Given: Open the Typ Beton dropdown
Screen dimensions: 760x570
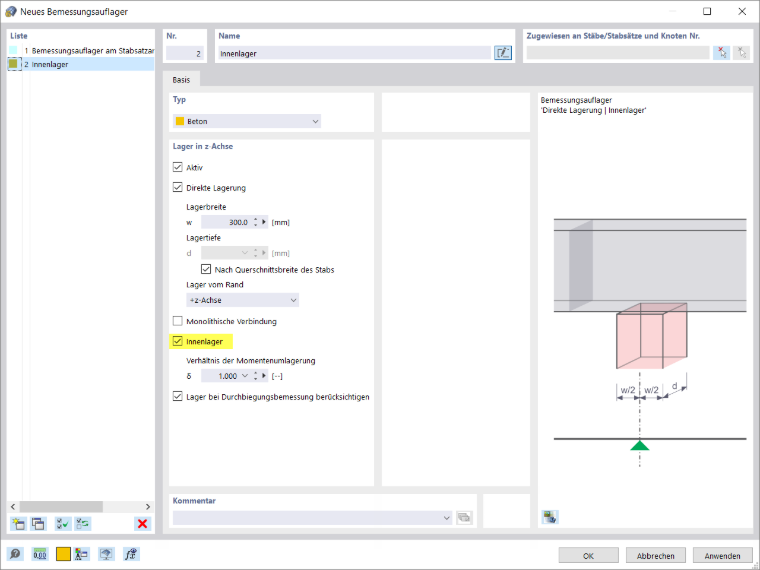Looking at the screenshot, I should (x=247, y=121).
